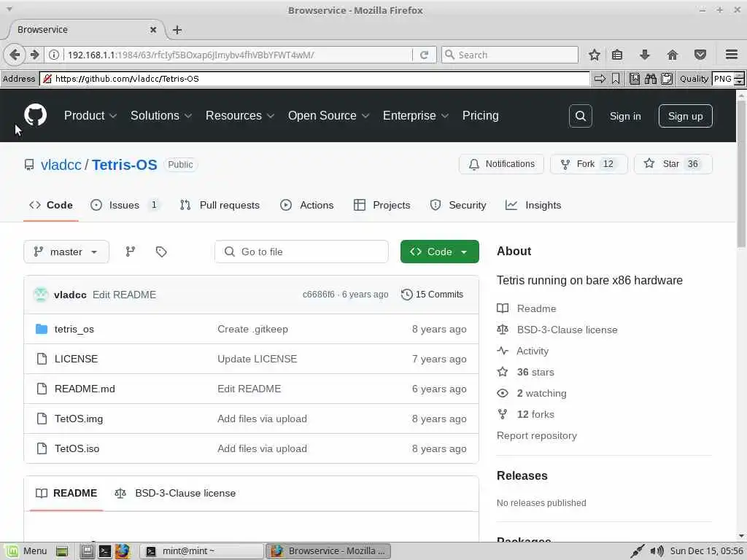Open a new Firefox tab with plus

[x=177, y=29]
